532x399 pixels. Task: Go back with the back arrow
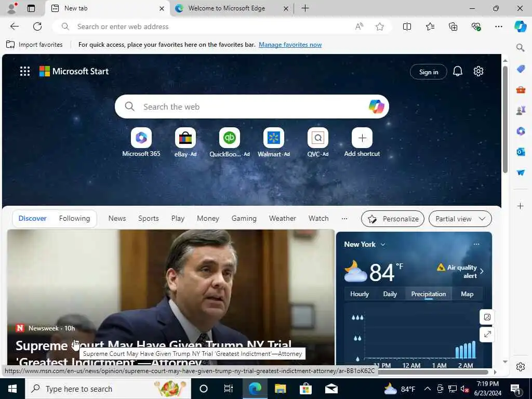click(x=14, y=26)
